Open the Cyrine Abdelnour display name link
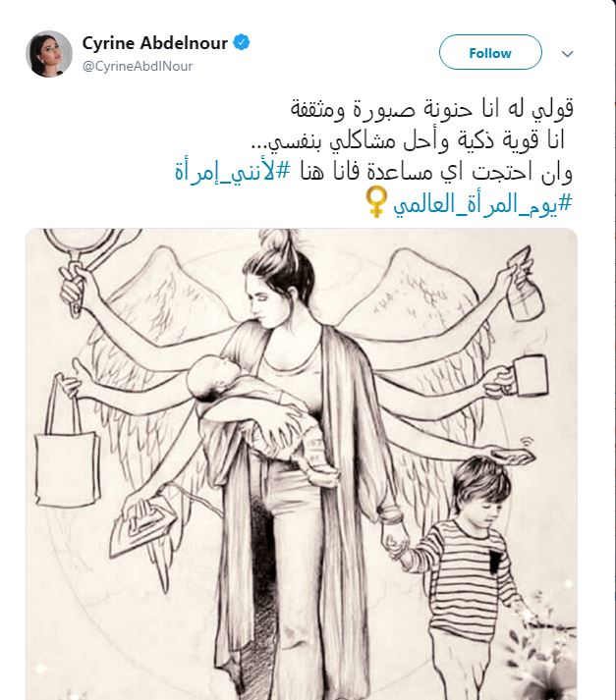The height and width of the screenshot is (700, 616). [x=155, y=43]
